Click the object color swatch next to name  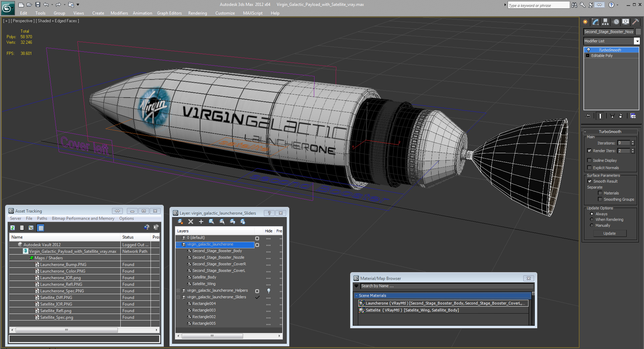point(638,32)
